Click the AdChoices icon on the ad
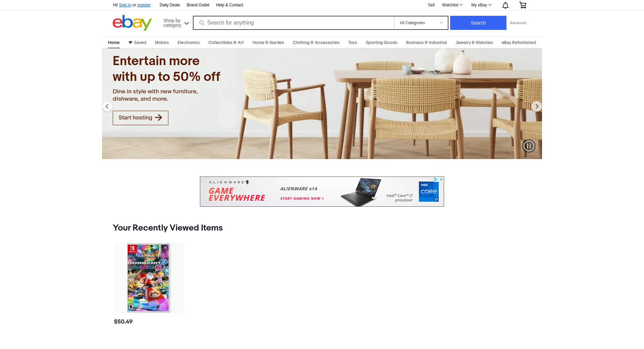The width and height of the screenshot is (644, 349). click(x=436, y=180)
